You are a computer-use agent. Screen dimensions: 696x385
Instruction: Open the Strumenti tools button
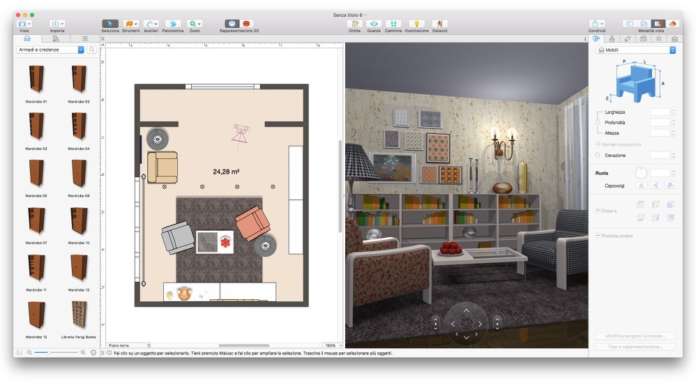click(130, 24)
